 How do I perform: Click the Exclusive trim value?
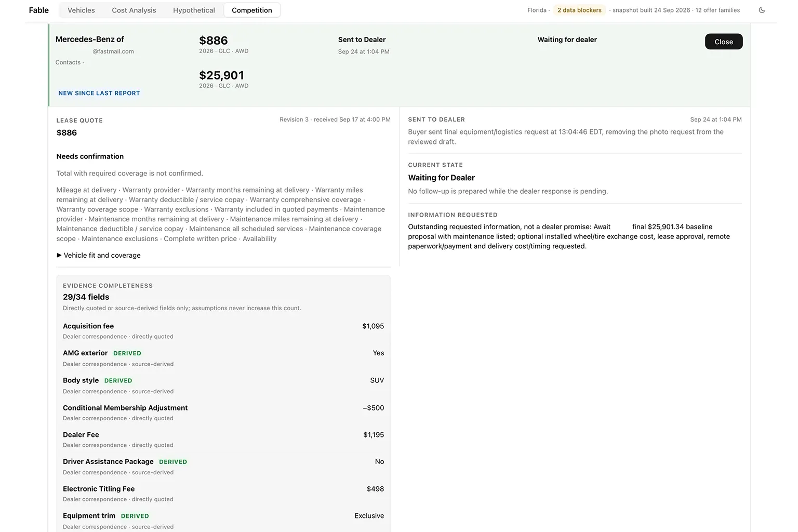(369, 516)
